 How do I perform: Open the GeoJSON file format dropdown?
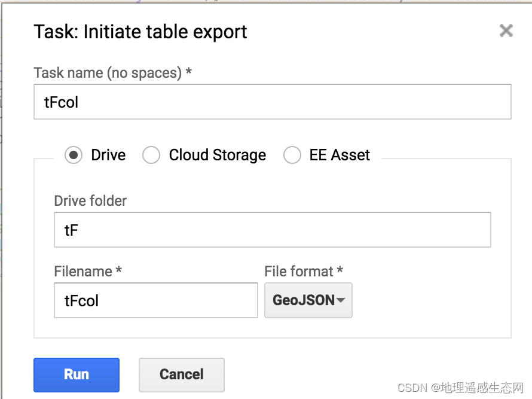click(308, 300)
